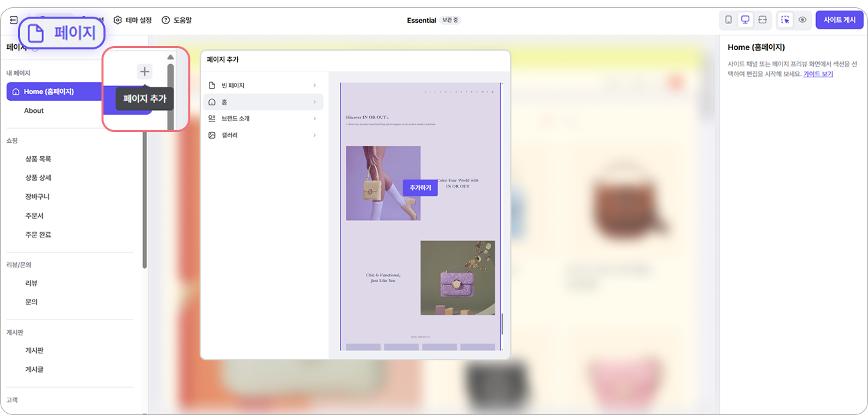This screenshot has height=415, width=868.
Task: Click the exit editor arrow icon
Action: (x=13, y=20)
